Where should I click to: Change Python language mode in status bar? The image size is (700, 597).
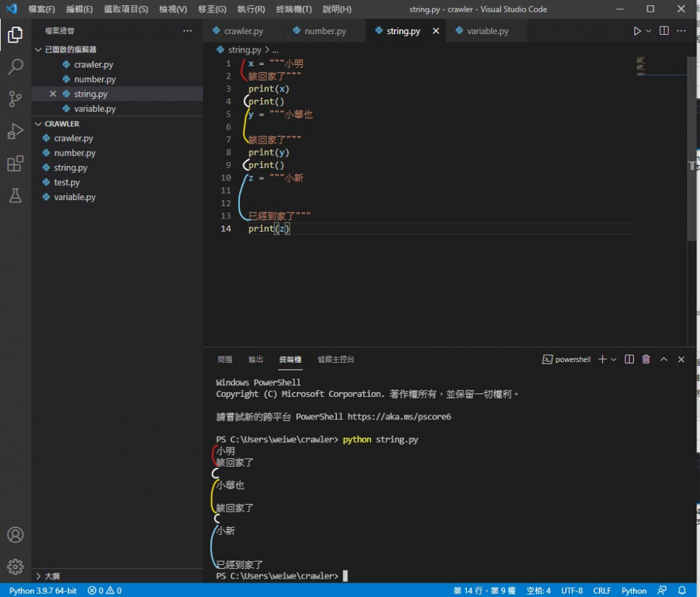pyautogui.click(x=634, y=590)
